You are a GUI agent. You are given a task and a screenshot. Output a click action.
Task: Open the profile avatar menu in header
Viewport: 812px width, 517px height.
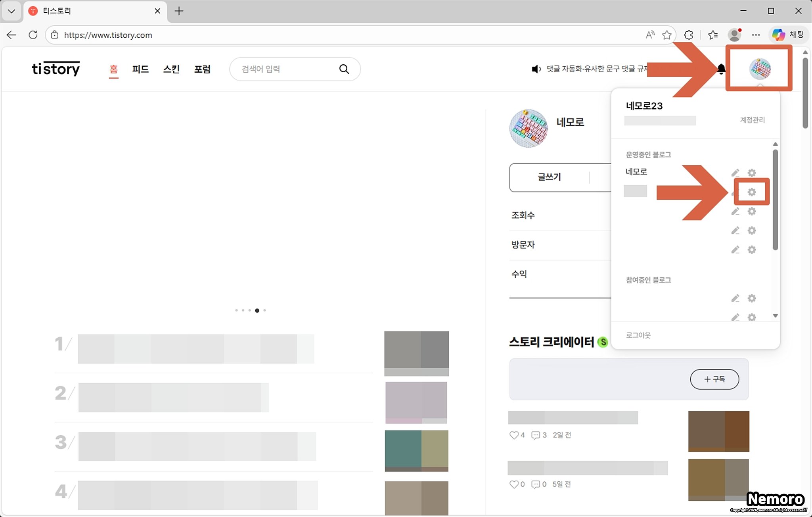760,69
